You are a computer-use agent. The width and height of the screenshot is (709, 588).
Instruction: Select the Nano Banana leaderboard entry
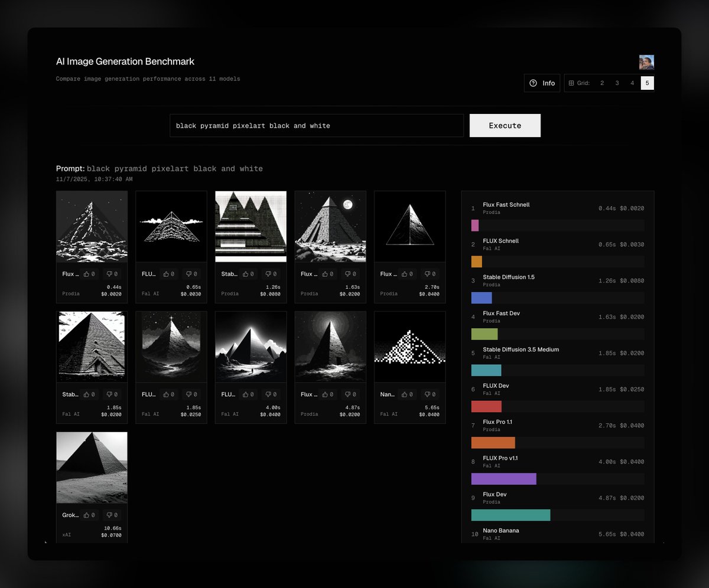[557, 534]
